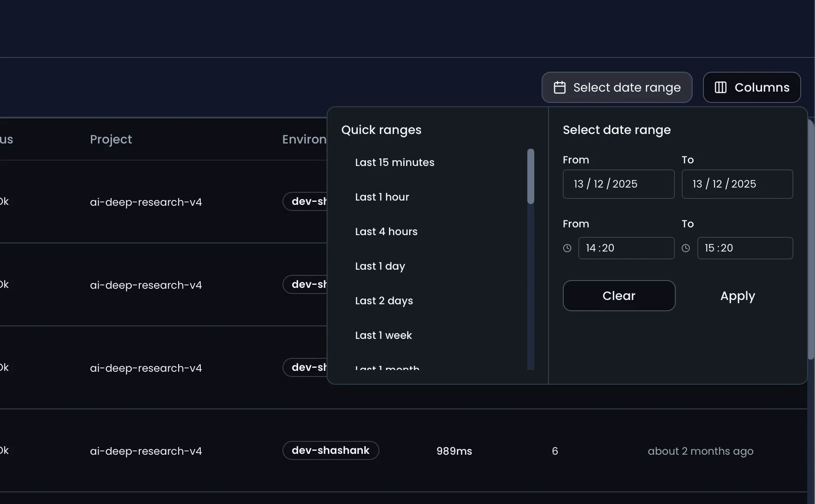815x504 pixels.
Task: Click the clock icon beside From time
Action: (567, 248)
